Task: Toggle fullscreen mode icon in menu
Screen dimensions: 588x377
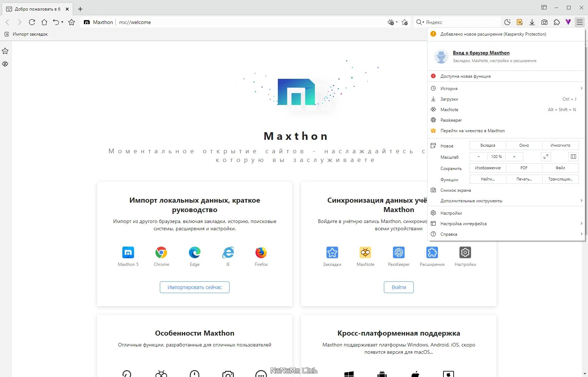Action: (x=546, y=157)
